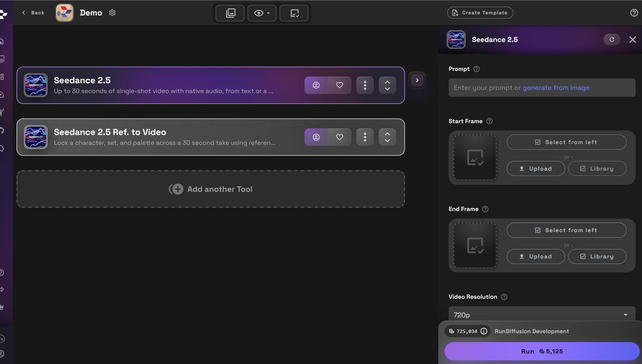Show help for the Prompt field

pos(477,69)
